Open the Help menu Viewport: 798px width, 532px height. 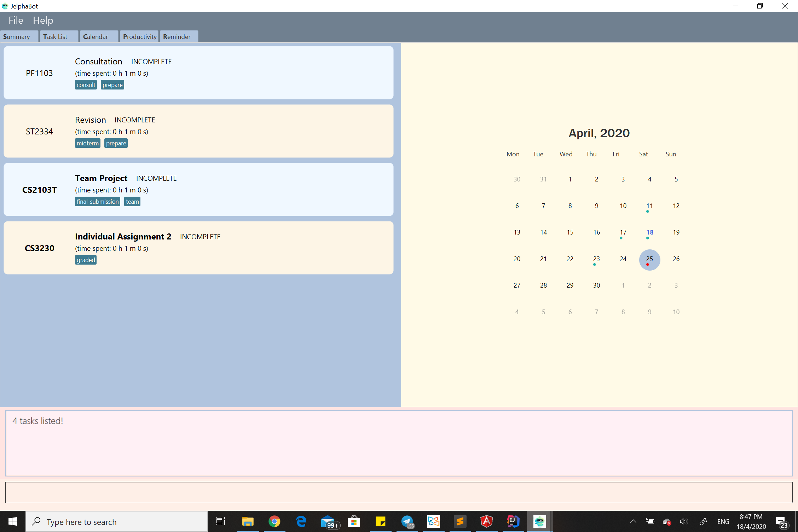[x=43, y=21]
